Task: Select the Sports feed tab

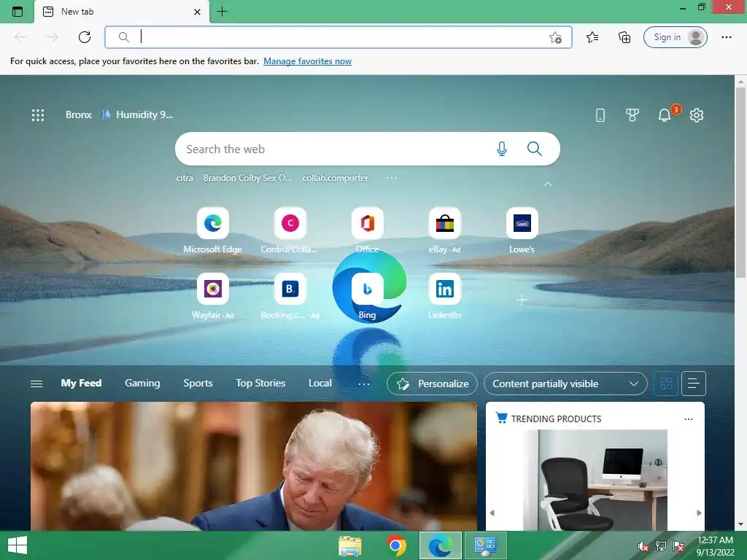Action: coord(198,384)
